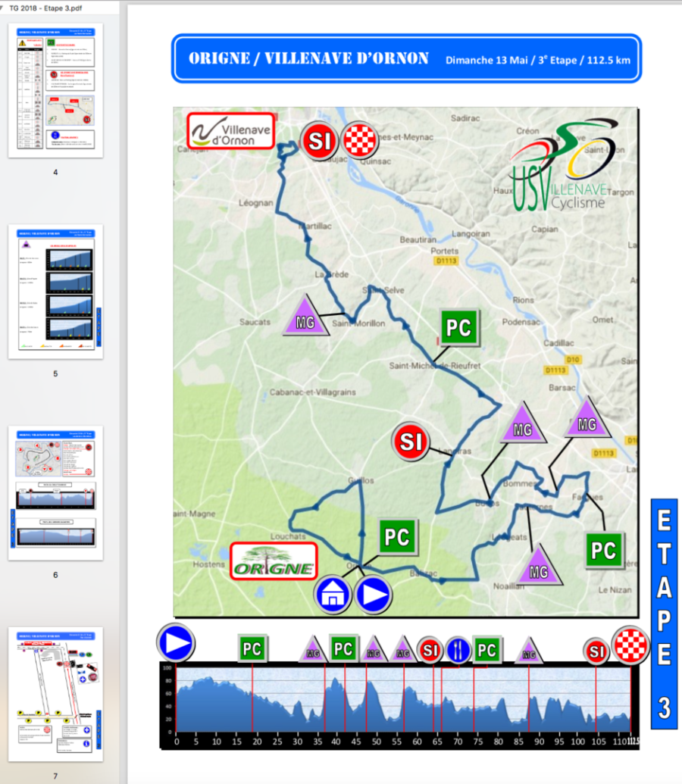Jump to the page 6 thumbnail

point(55,492)
